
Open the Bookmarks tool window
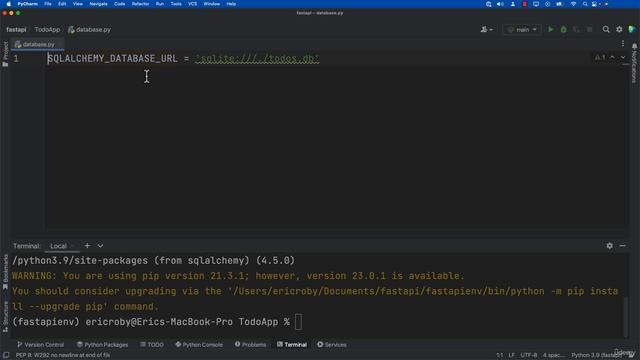5,272
